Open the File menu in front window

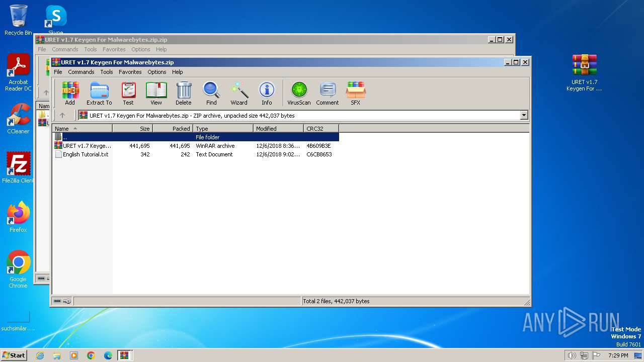[x=58, y=72]
